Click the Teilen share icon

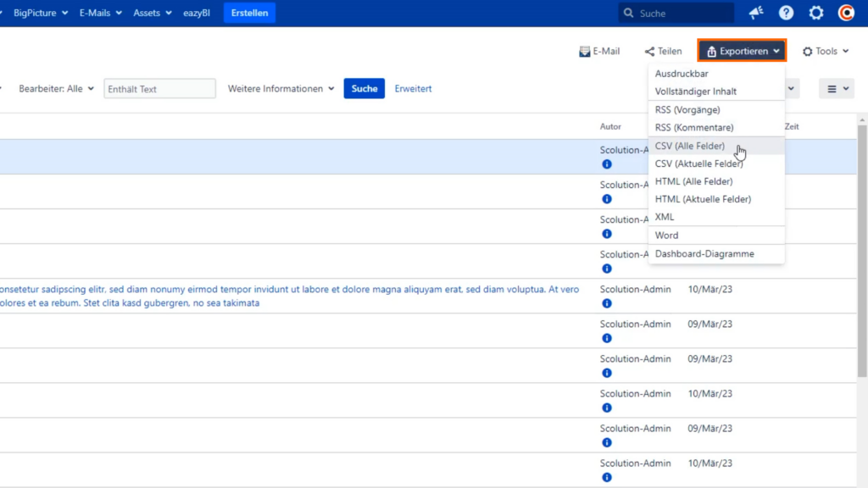pyautogui.click(x=649, y=51)
